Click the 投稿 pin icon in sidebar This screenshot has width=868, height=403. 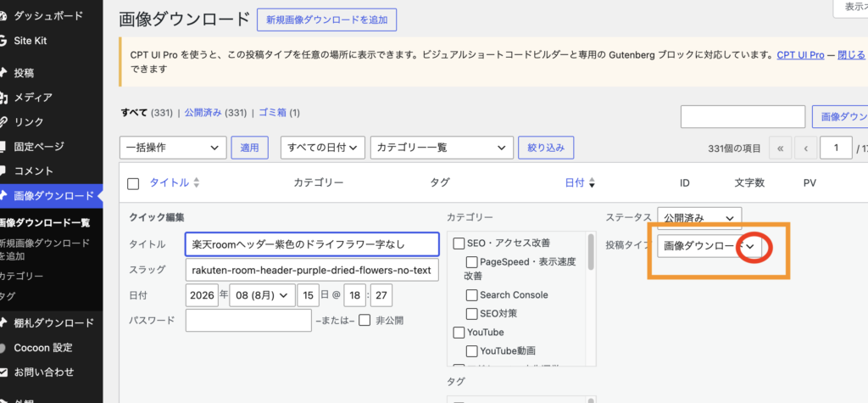point(3,73)
